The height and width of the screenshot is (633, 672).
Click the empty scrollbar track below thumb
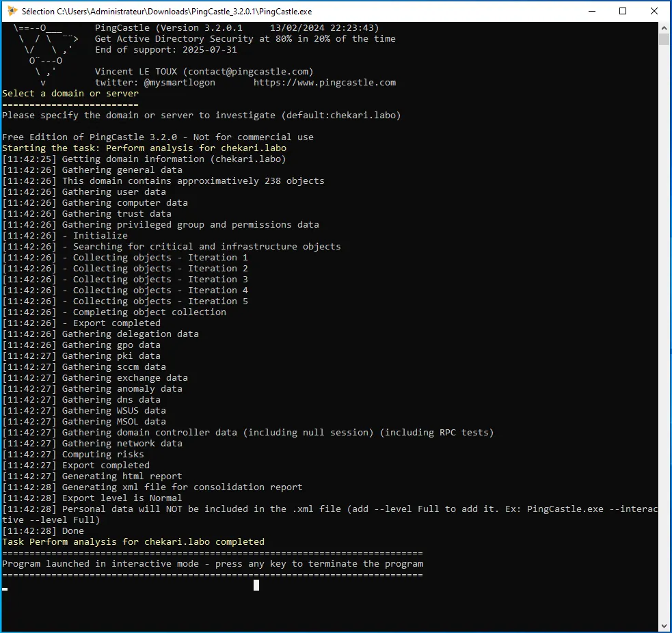[664, 342]
